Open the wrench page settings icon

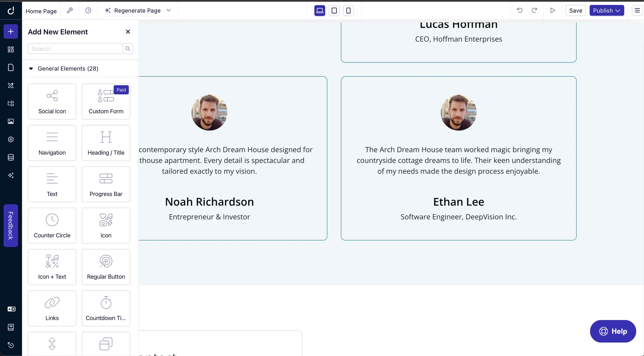click(70, 10)
